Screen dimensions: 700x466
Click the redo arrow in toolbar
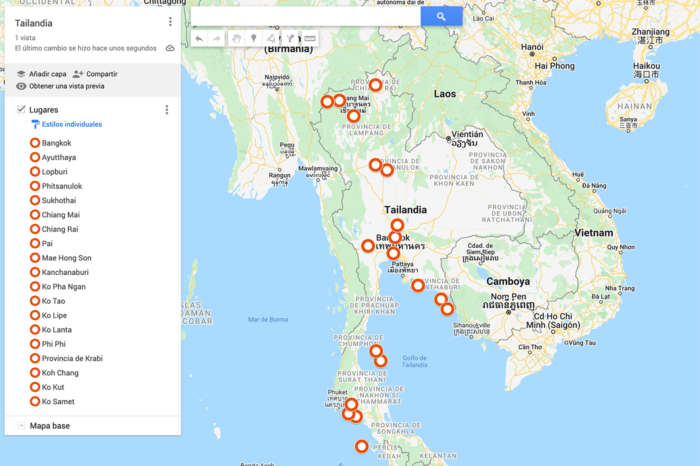coord(217,39)
